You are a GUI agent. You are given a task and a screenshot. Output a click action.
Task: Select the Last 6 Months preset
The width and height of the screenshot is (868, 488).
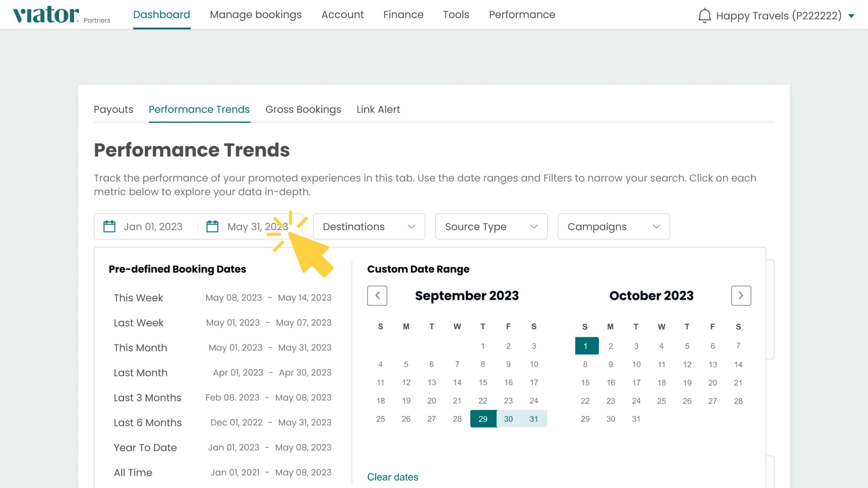click(222, 422)
